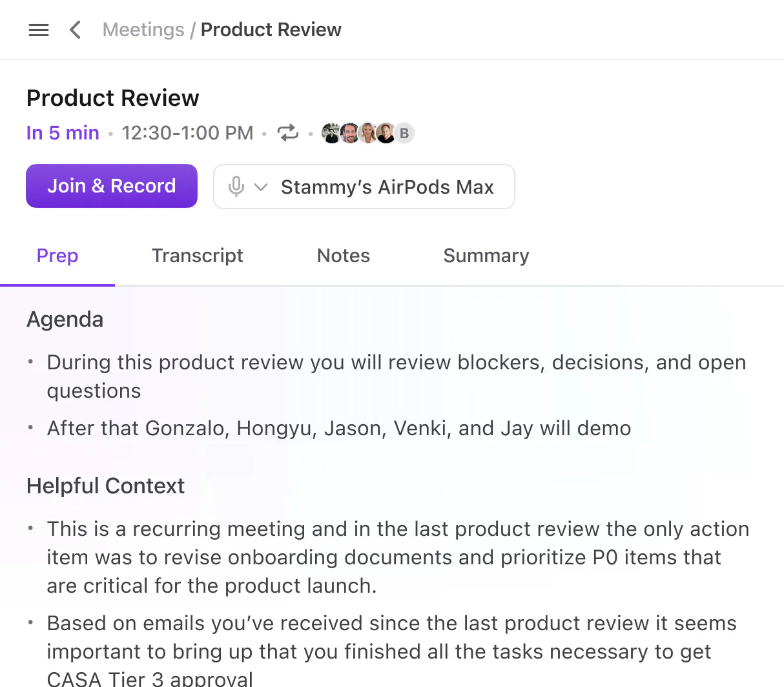The height and width of the screenshot is (687, 784).
Task: Click the "B" initial attendee avatar
Action: (404, 133)
